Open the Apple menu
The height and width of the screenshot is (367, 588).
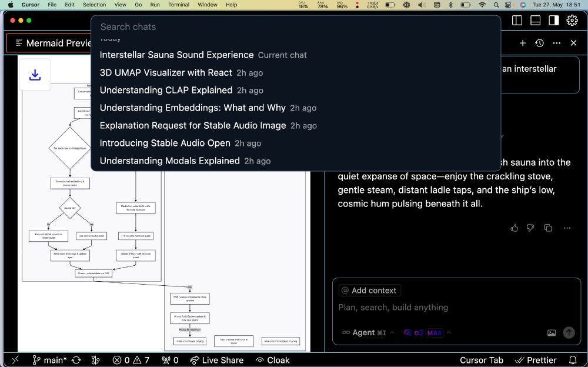coord(11,5)
